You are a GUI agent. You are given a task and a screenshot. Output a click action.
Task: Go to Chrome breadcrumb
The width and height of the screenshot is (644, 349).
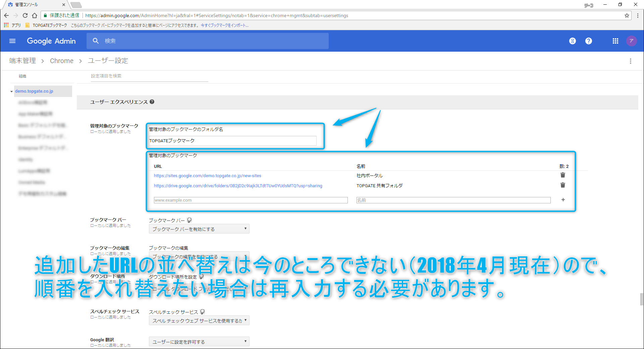pyautogui.click(x=62, y=61)
